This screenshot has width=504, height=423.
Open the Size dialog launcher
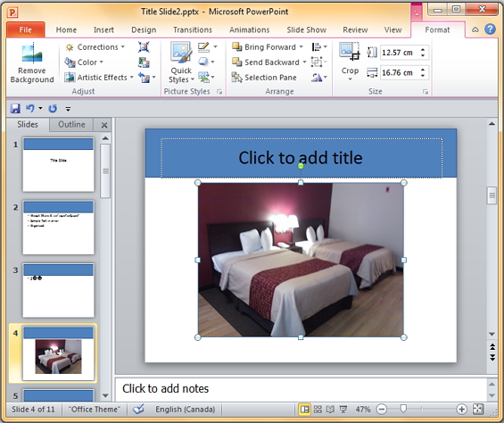click(426, 92)
